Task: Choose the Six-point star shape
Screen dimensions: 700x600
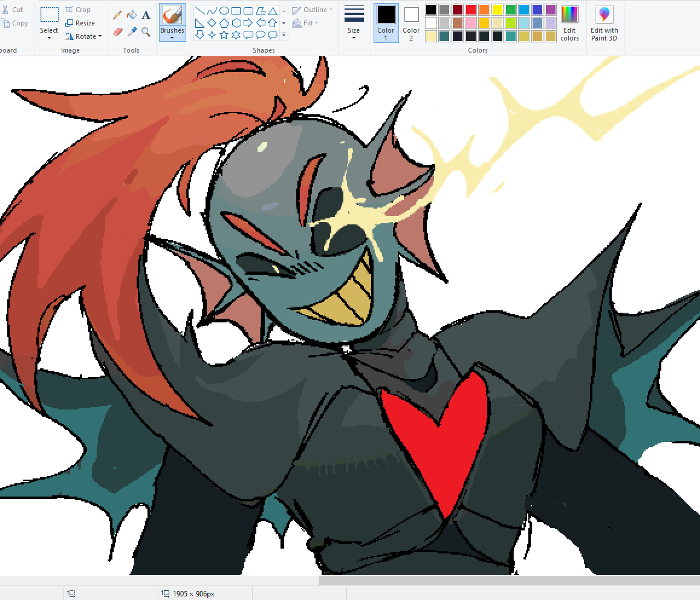Action: pyautogui.click(x=236, y=35)
